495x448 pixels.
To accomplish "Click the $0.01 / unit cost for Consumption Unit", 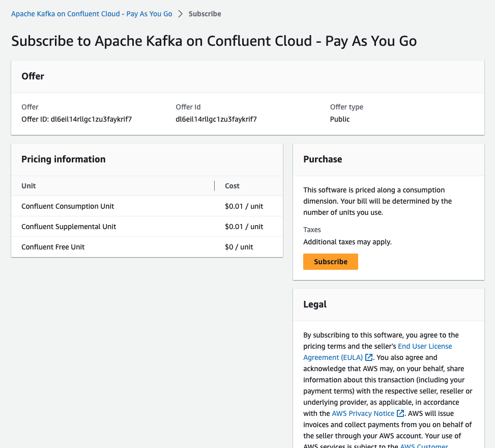I will tap(244, 206).
